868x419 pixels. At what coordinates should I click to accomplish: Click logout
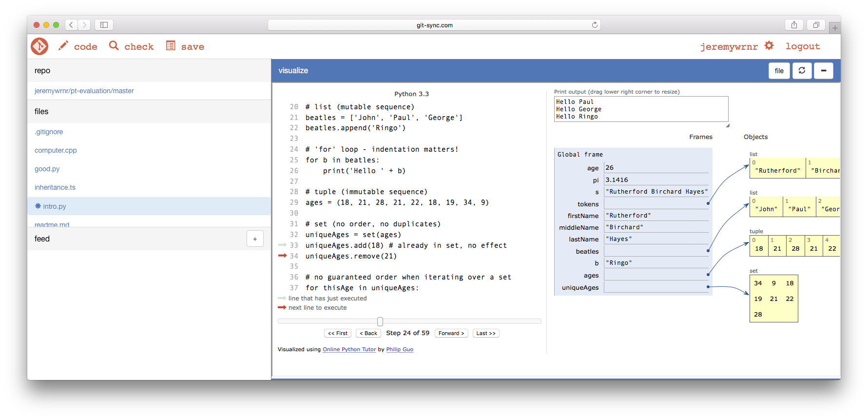[803, 46]
